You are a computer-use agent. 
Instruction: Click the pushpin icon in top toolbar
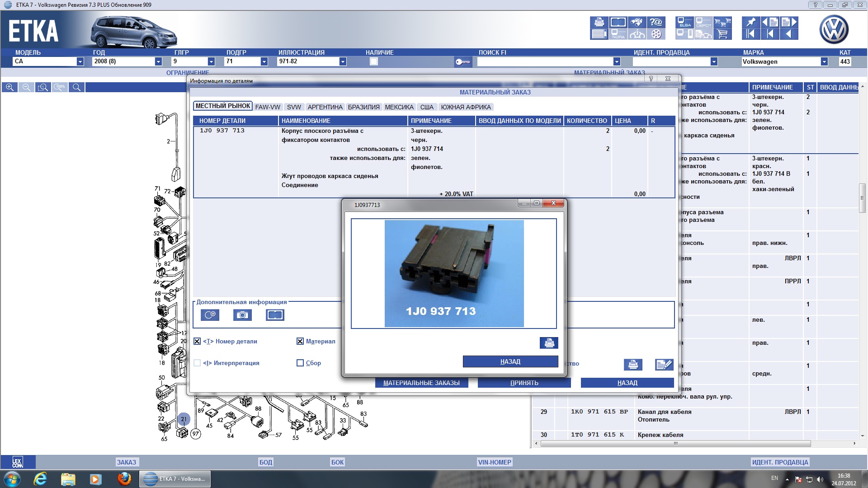[x=751, y=22]
